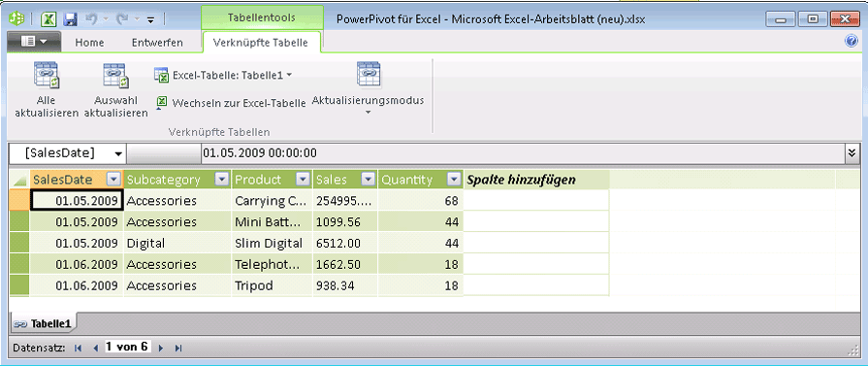Open Product column filter dropdown
Viewport: 868px width, 366px height.
(x=303, y=180)
